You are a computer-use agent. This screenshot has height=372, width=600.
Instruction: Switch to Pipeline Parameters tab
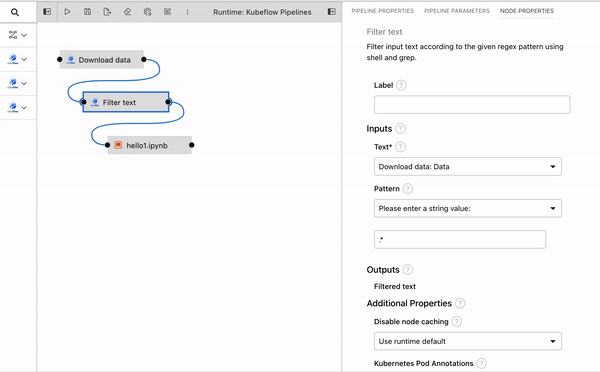(x=457, y=11)
